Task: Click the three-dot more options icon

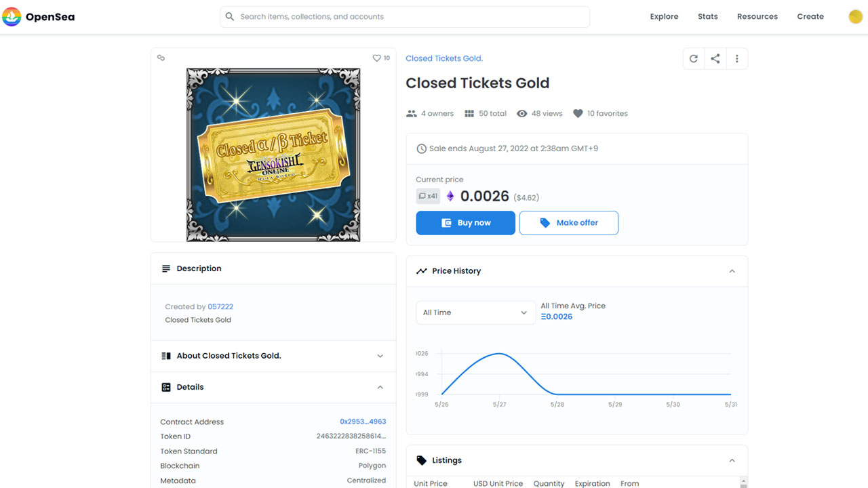Action: click(x=737, y=58)
